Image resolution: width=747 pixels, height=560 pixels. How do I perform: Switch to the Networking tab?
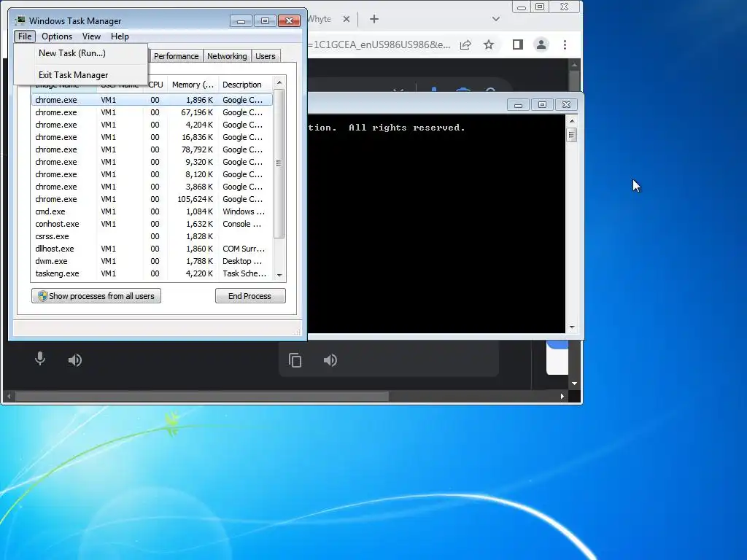tap(227, 56)
